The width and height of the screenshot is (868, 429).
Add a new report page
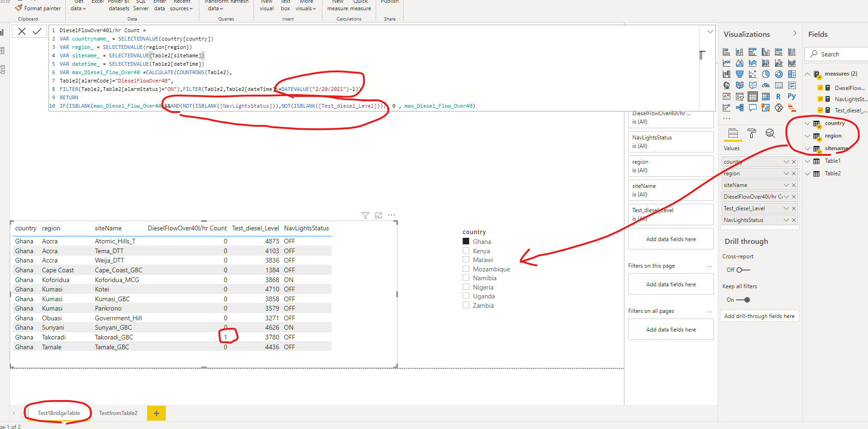pyautogui.click(x=156, y=413)
